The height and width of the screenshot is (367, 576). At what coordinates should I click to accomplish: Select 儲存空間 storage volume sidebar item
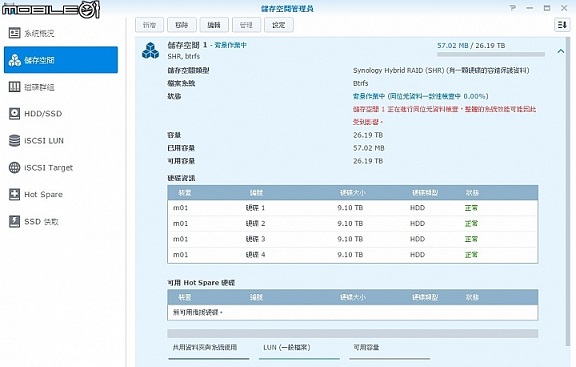coord(61,60)
